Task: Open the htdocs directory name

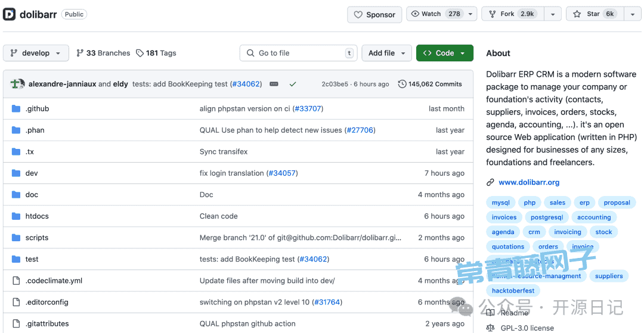Action: click(x=37, y=216)
